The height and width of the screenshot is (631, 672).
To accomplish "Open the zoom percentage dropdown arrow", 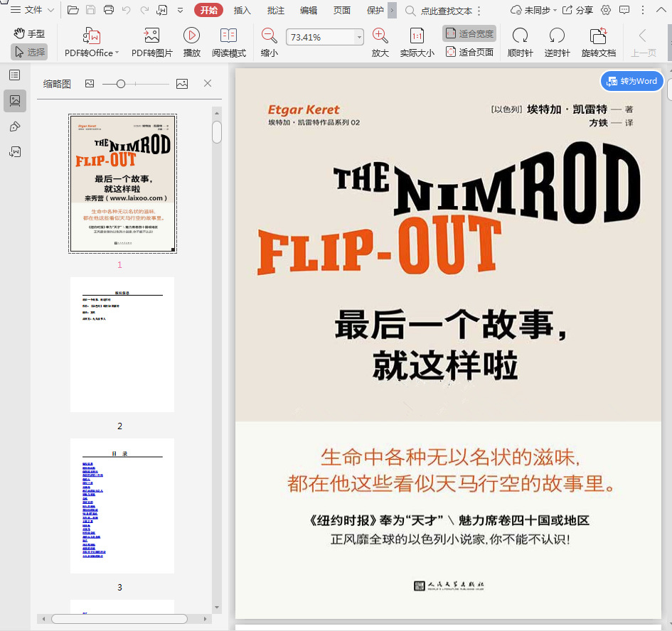I will click(x=359, y=37).
